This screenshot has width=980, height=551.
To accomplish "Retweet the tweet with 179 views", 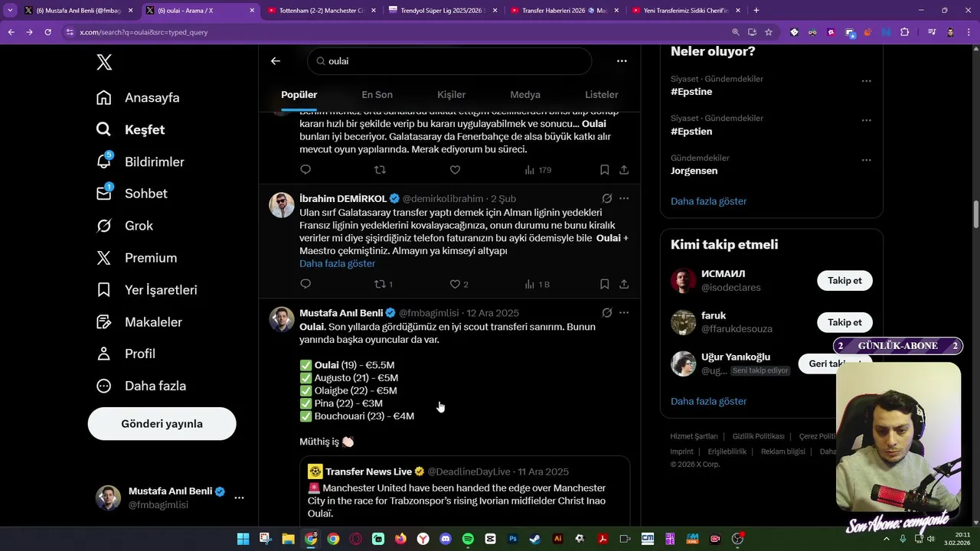I will tap(380, 170).
